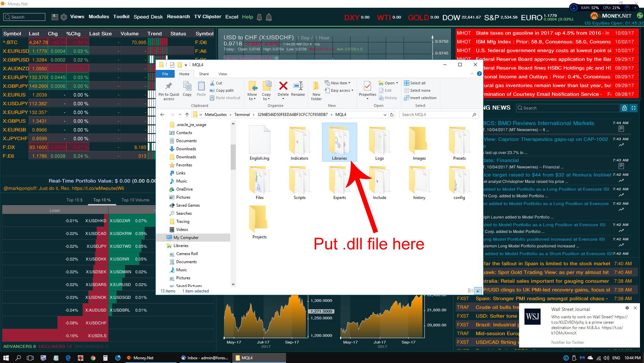644x363 pixels.
Task: Click the Search MQL4 field
Action: click(439, 115)
